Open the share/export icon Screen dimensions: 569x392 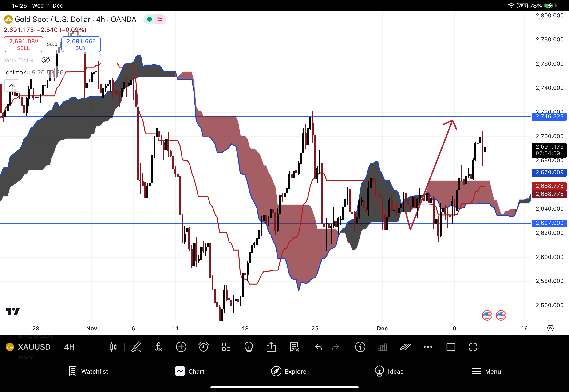[x=271, y=347]
